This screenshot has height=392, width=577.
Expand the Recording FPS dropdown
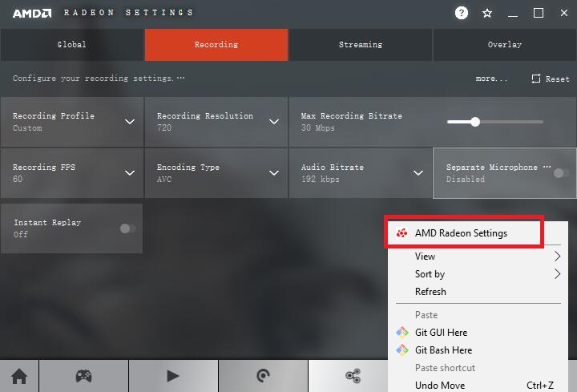pyautogui.click(x=130, y=173)
